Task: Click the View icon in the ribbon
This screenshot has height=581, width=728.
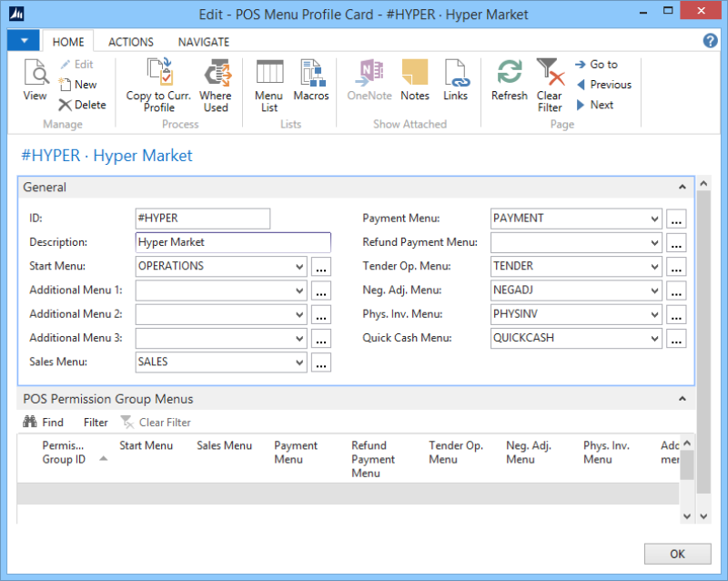Action: (x=35, y=80)
